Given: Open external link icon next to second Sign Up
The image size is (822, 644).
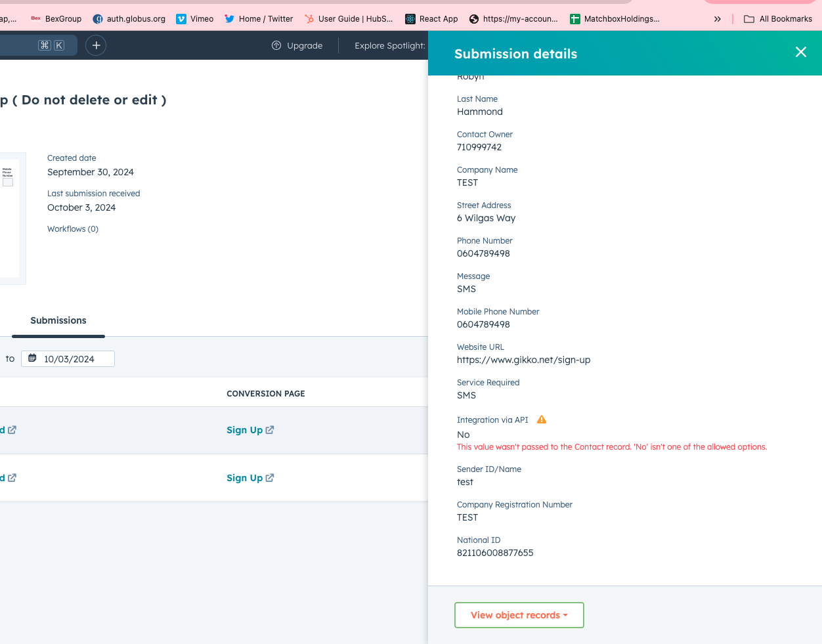Looking at the screenshot, I should (x=270, y=478).
